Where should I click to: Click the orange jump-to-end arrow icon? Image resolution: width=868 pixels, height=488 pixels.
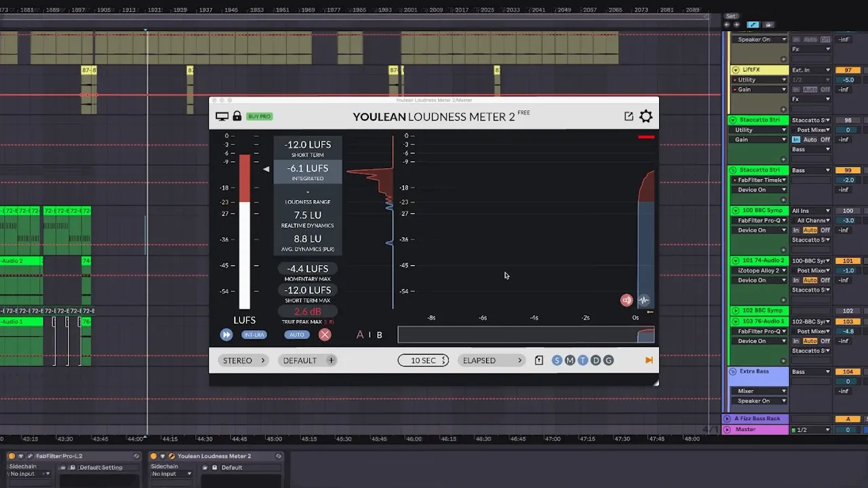[x=649, y=361]
